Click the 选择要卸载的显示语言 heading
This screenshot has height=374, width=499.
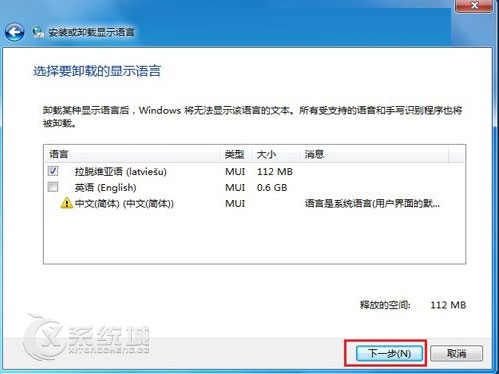tap(97, 71)
